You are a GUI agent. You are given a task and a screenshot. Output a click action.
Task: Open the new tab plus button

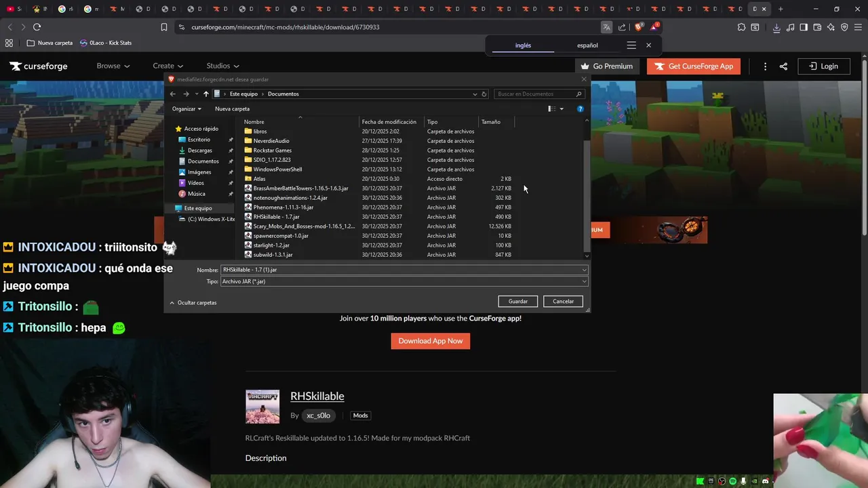[x=781, y=9]
